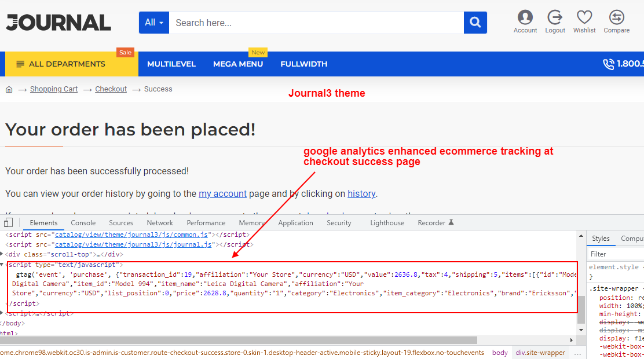The height and width of the screenshot is (359, 644).
Task: Switch to the Elements tab
Action: click(43, 222)
